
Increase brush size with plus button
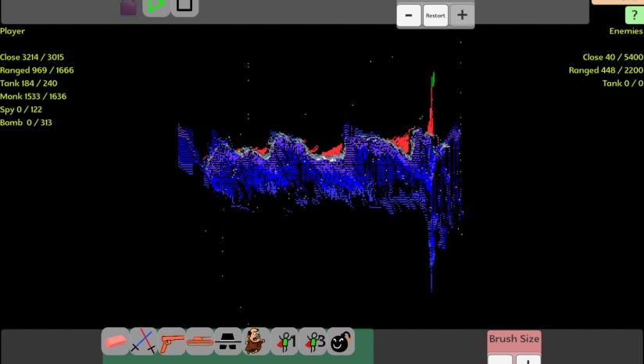(x=528, y=359)
